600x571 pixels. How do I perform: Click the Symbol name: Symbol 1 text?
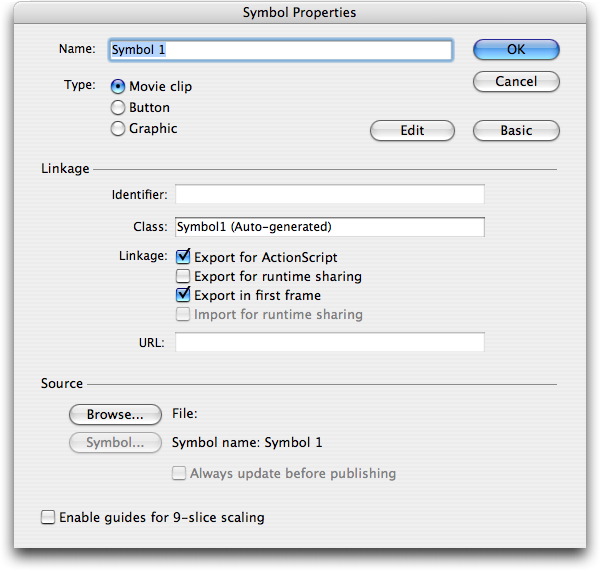point(247,442)
